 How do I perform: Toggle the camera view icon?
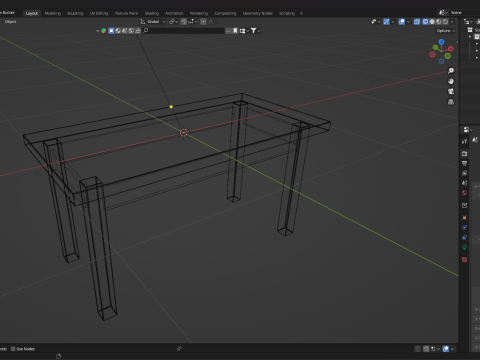451,91
